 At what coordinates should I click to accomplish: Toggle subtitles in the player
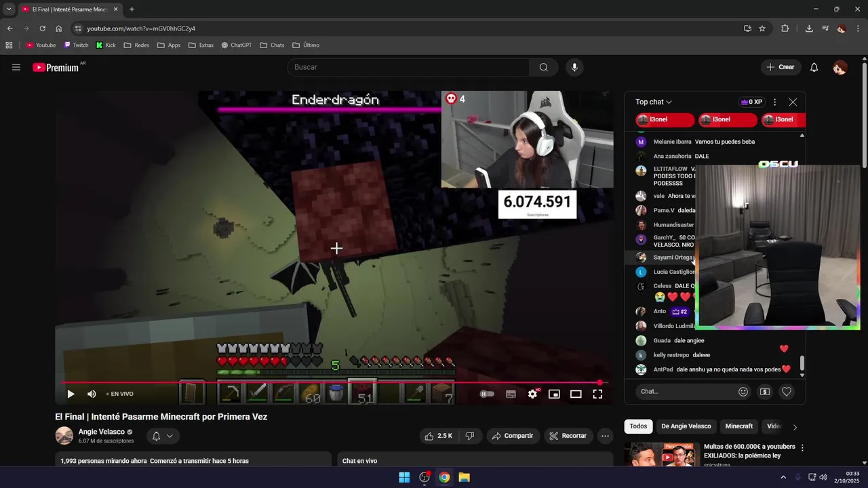[511, 394]
